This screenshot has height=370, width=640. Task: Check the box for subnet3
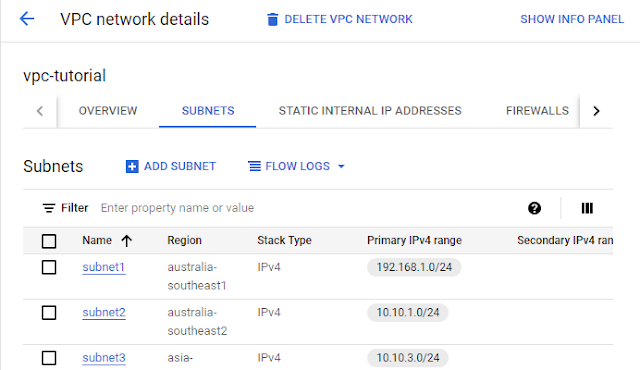[49, 358]
